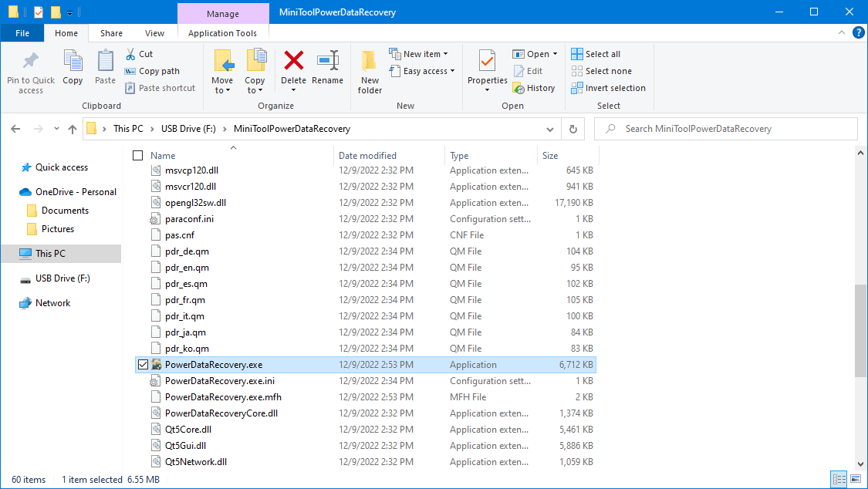The height and width of the screenshot is (489, 868).
Task: Switch to the Home tab
Action: tap(66, 33)
